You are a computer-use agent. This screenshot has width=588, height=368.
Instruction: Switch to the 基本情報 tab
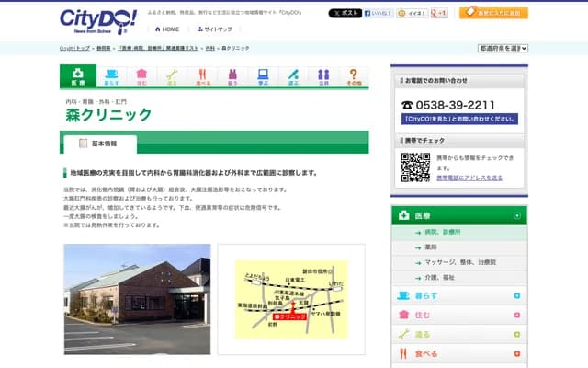pos(100,144)
